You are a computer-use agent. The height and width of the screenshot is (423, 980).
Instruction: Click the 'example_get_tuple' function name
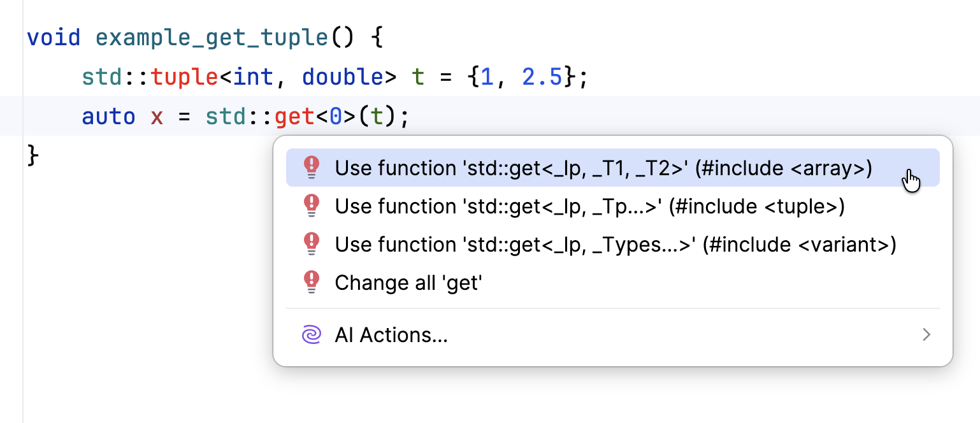(212, 38)
